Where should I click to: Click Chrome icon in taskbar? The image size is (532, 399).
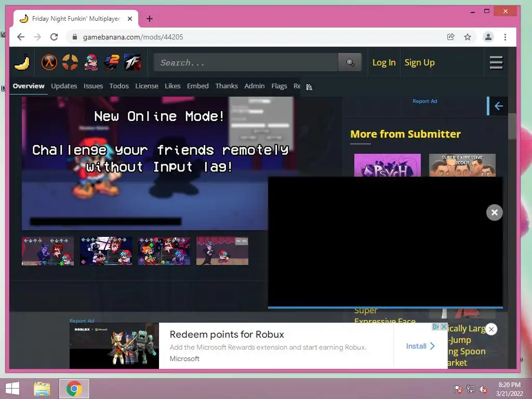pyautogui.click(x=74, y=389)
